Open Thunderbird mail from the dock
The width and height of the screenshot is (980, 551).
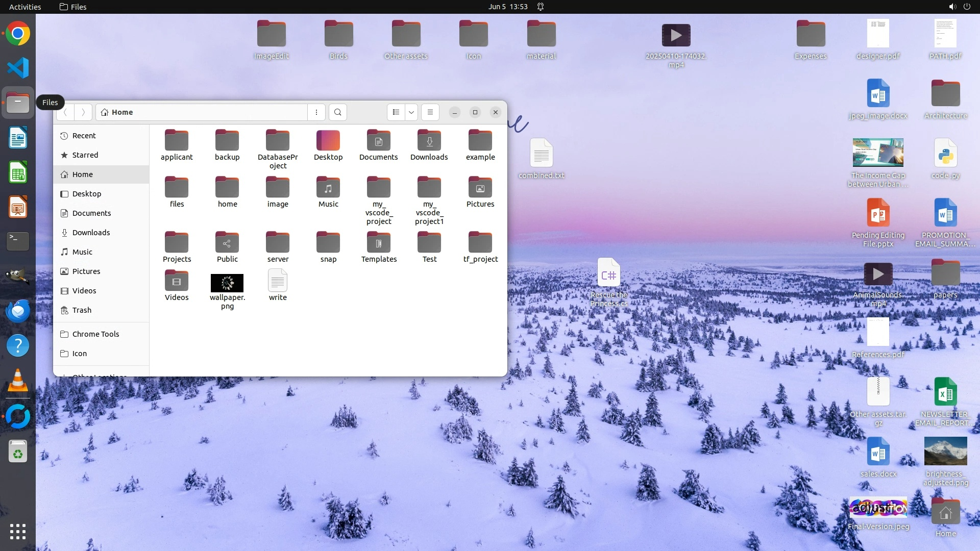[x=18, y=311]
